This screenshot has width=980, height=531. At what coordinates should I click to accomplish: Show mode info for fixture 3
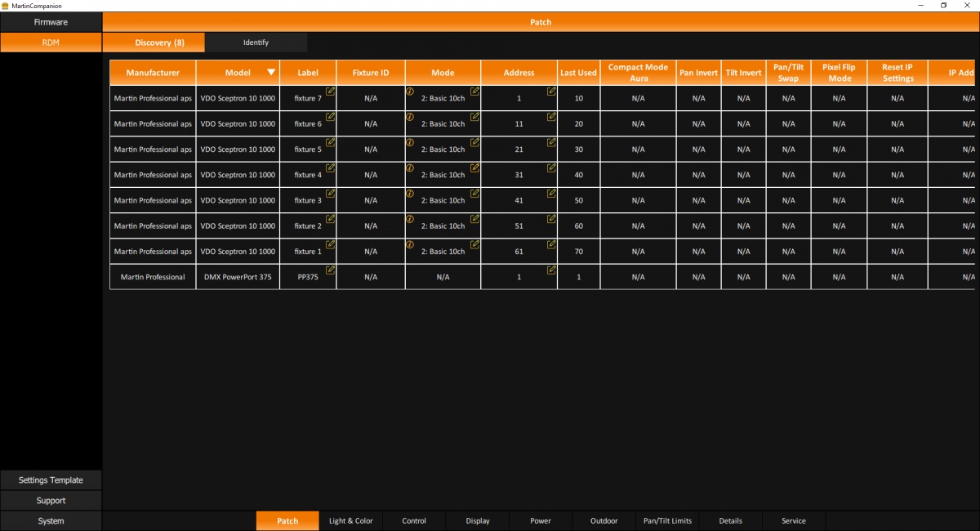[410, 194]
